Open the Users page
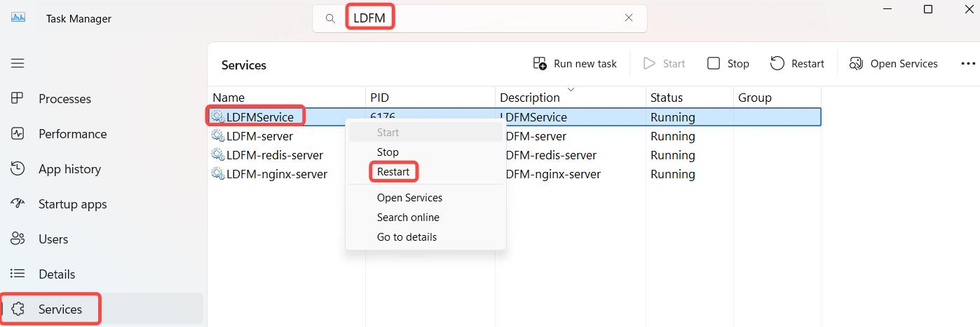Image resolution: width=980 pixels, height=327 pixels. click(53, 239)
